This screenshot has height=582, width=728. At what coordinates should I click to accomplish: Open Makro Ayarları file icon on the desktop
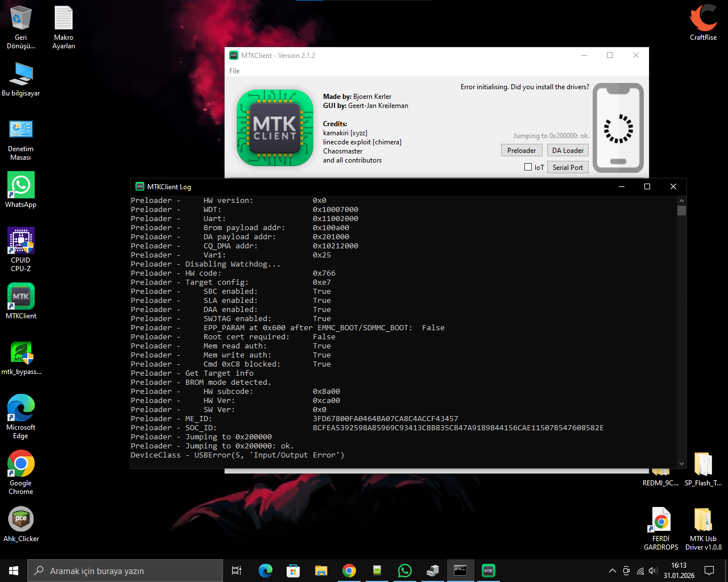coord(64,27)
